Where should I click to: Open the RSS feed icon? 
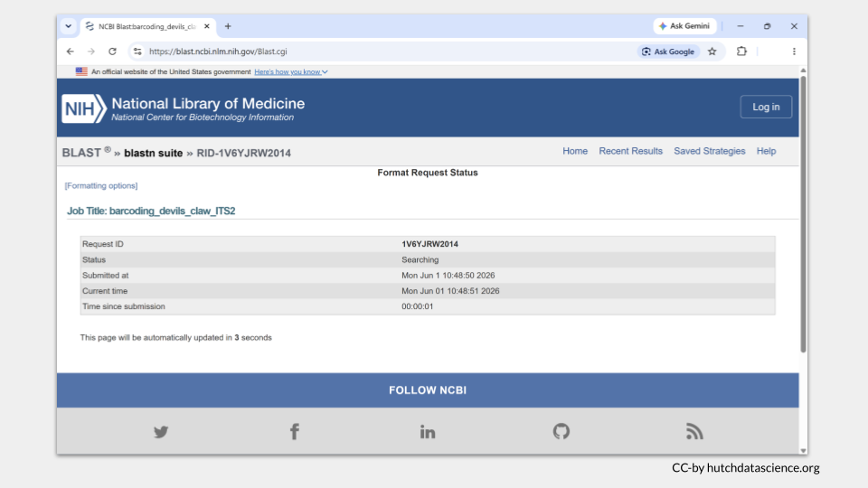[x=694, y=432]
